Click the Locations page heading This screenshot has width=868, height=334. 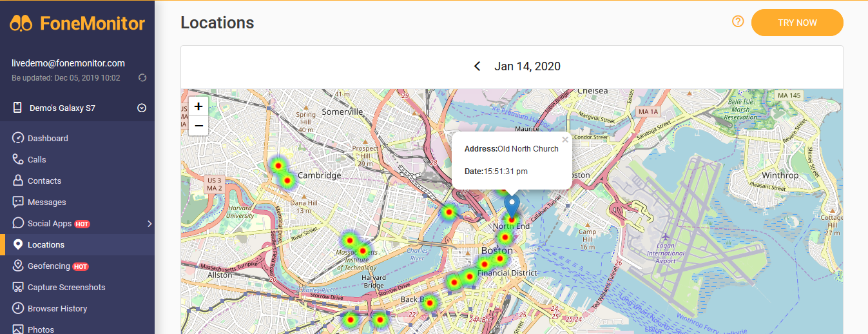point(217,23)
